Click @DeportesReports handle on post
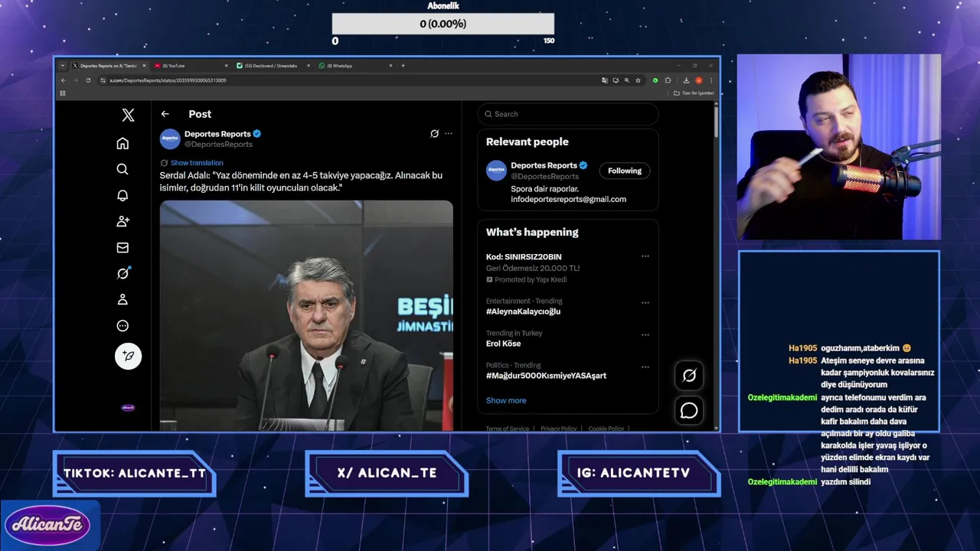The image size is (980, 551). click(x=218, y=144)
